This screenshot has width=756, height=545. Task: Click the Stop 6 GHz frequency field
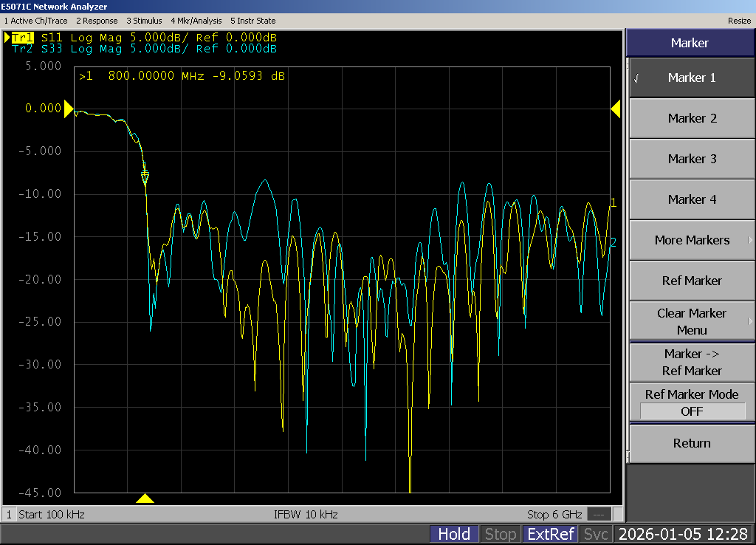(554, 514)
